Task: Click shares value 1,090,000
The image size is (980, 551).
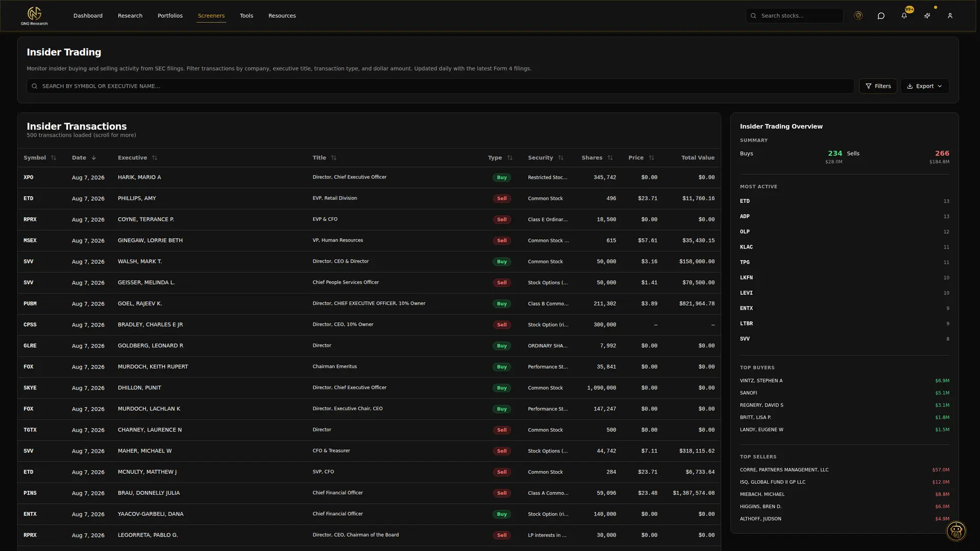Action: 601,388
